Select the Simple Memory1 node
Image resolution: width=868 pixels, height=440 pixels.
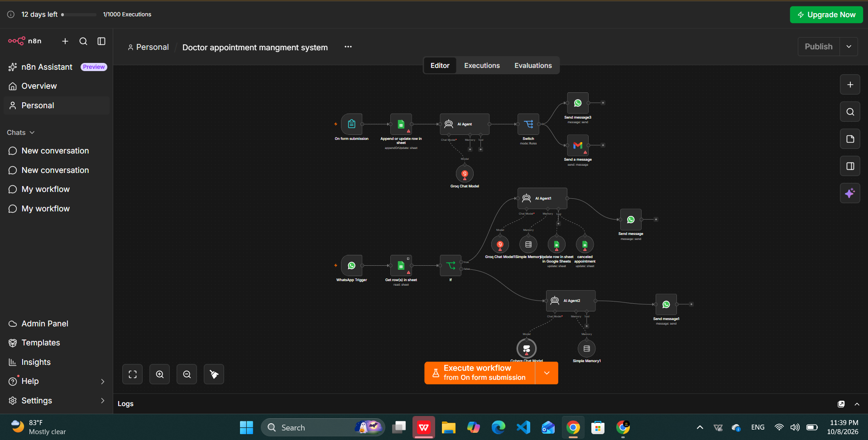587,349
